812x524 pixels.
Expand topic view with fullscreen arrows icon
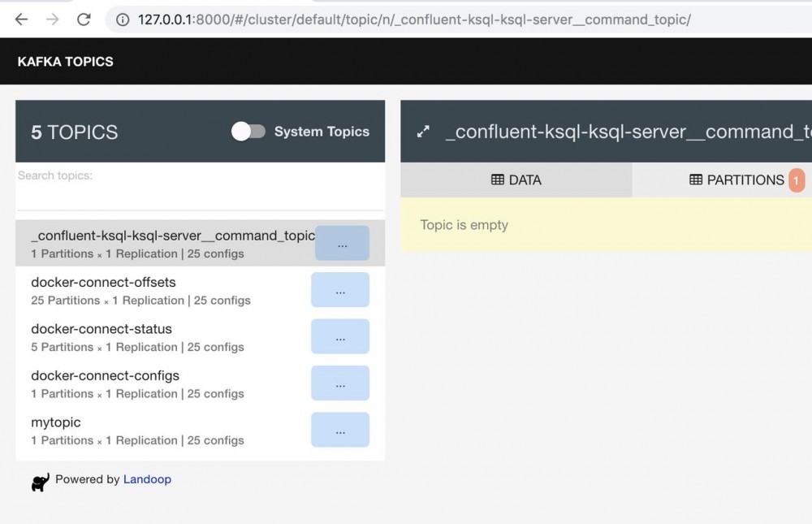[x=423, y=132]
